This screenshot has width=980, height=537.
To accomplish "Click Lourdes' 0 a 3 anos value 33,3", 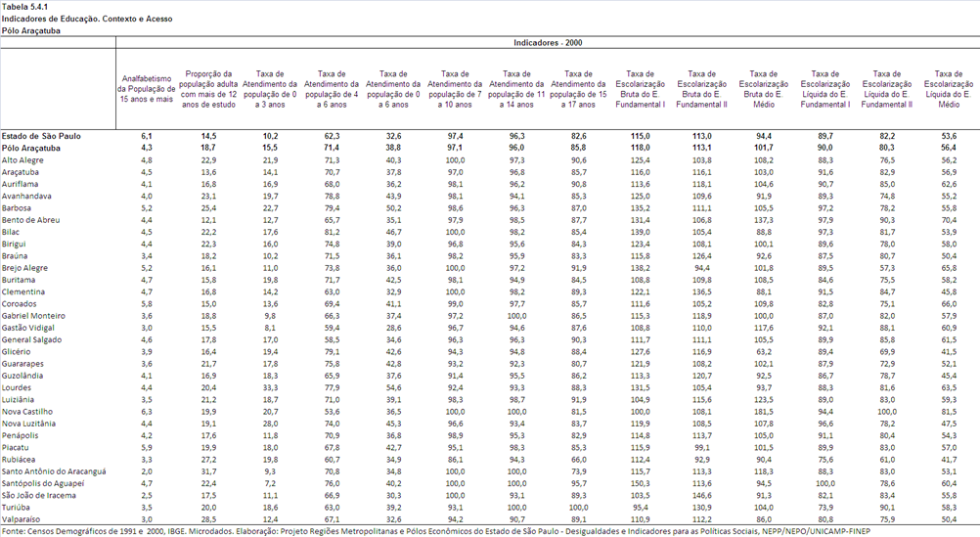I will coord(269,388).
